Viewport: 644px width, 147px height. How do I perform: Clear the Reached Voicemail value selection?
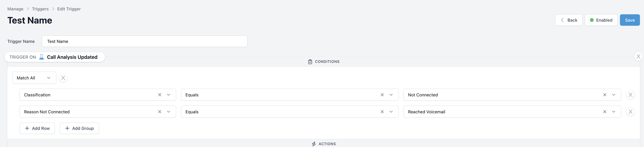tap(604, 112)
